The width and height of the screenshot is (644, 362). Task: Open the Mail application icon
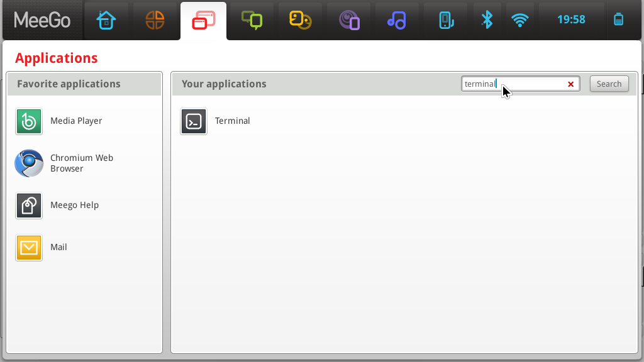(x=29, y=248)
